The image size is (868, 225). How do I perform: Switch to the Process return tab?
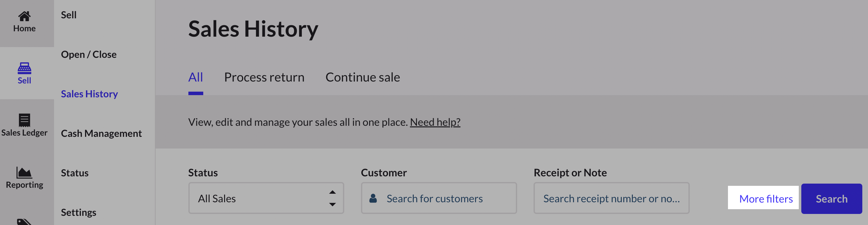[x=264, y=77]
